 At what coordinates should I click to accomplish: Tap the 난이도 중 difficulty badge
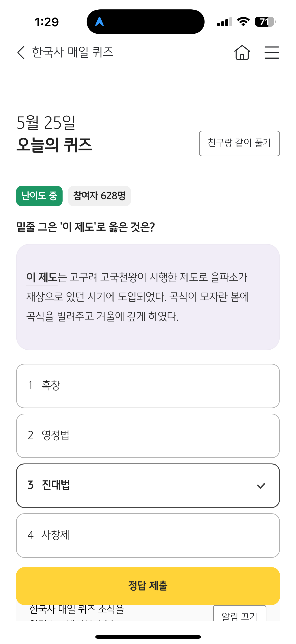tap(39, 196)
